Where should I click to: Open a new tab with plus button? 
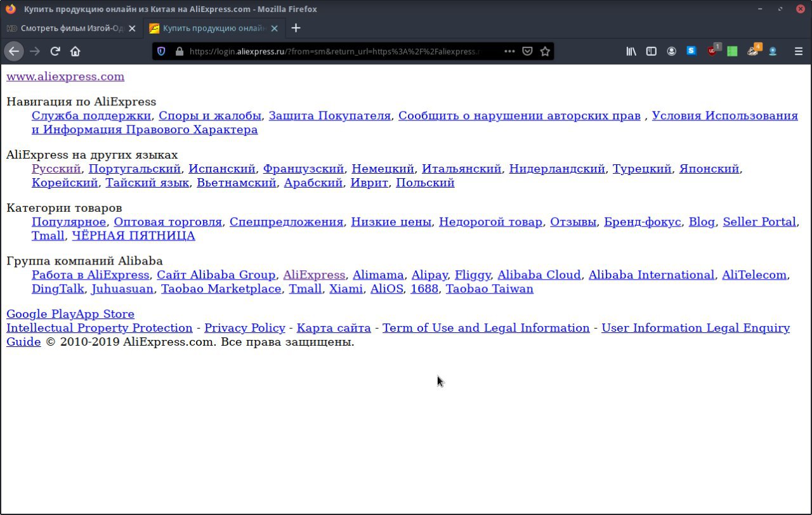pos(296,28)
